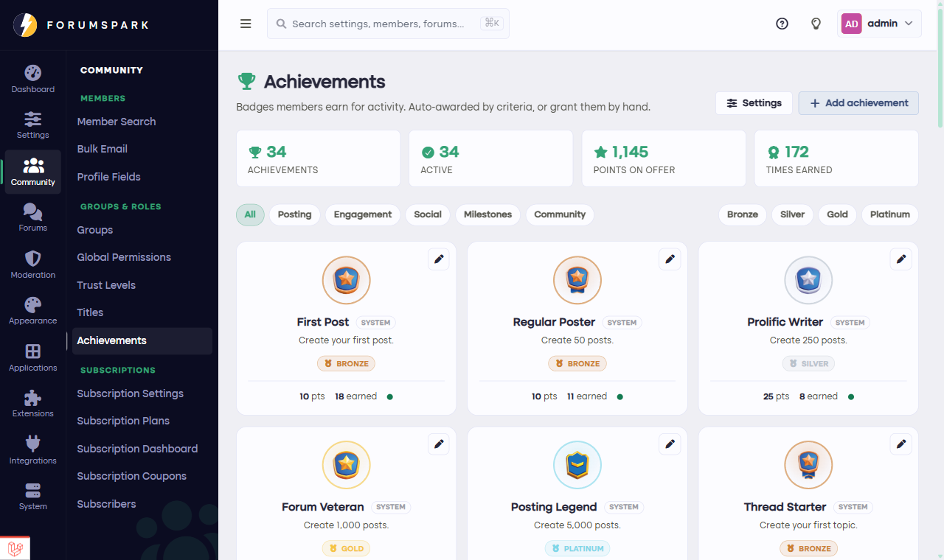
Task: Edit the Prolific Writer achievement
Action: point(900,259)
